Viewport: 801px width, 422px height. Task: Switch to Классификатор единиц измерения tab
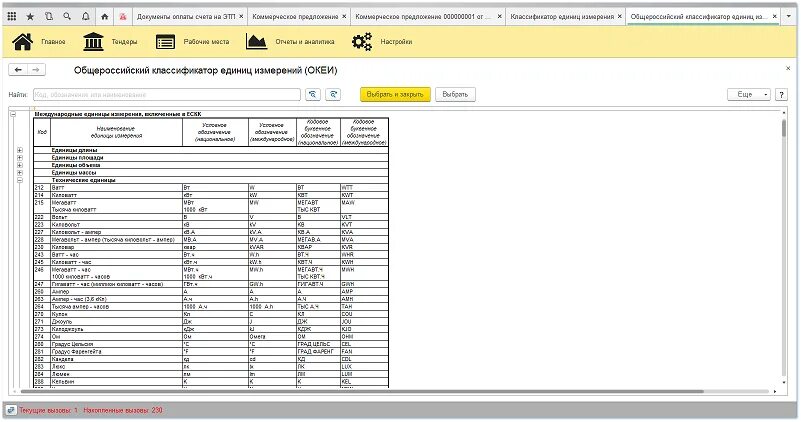(562, 16)
